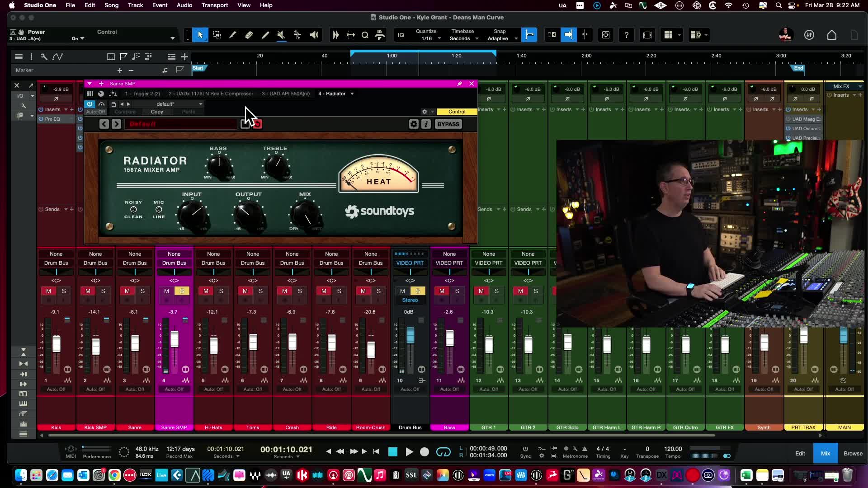
Task: Open the video player icon
Action: coord(647,35)
